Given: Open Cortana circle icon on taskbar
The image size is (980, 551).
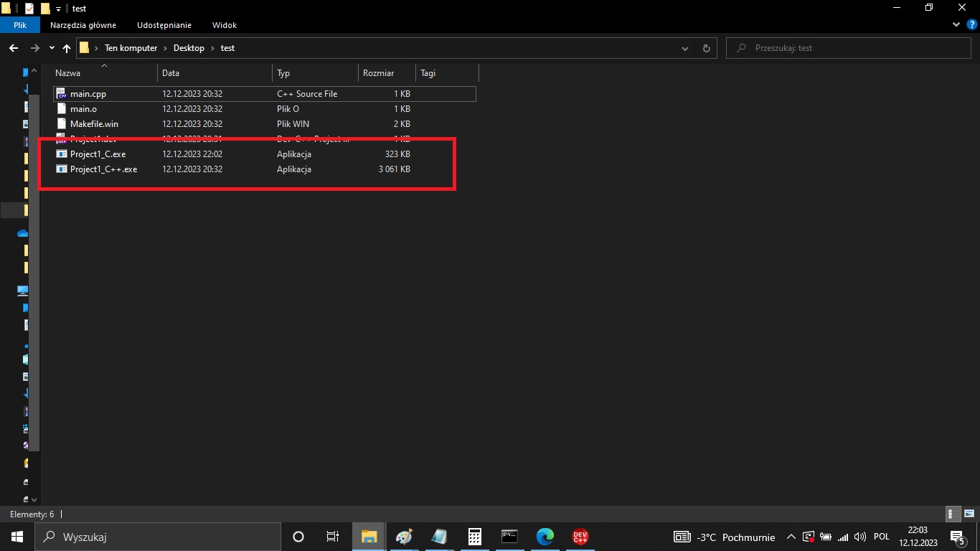Looking at the screenshot, I should [298, 537].
